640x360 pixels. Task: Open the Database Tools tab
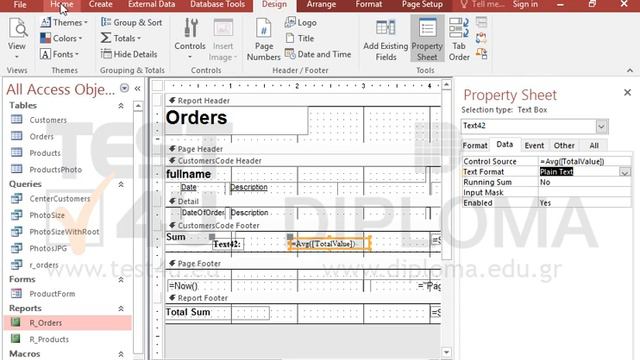pos(218,4)
